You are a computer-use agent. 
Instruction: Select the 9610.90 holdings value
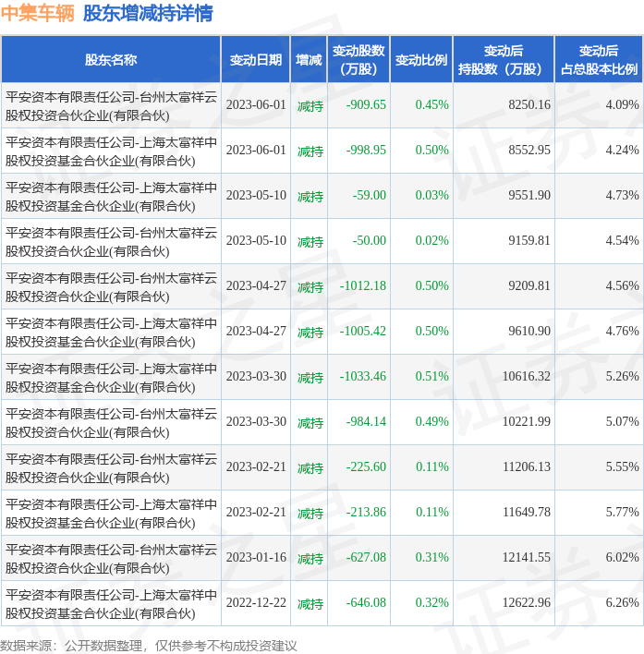[529, 331]
